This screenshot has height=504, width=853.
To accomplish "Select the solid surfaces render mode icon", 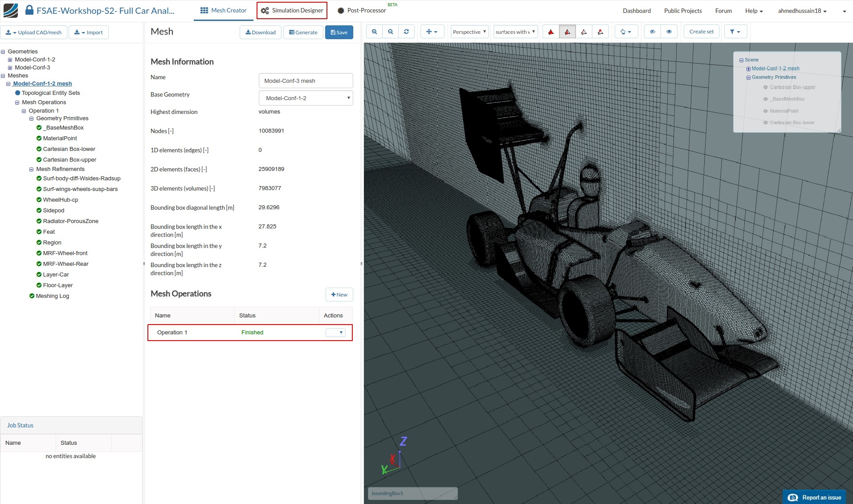I will 551,32.
